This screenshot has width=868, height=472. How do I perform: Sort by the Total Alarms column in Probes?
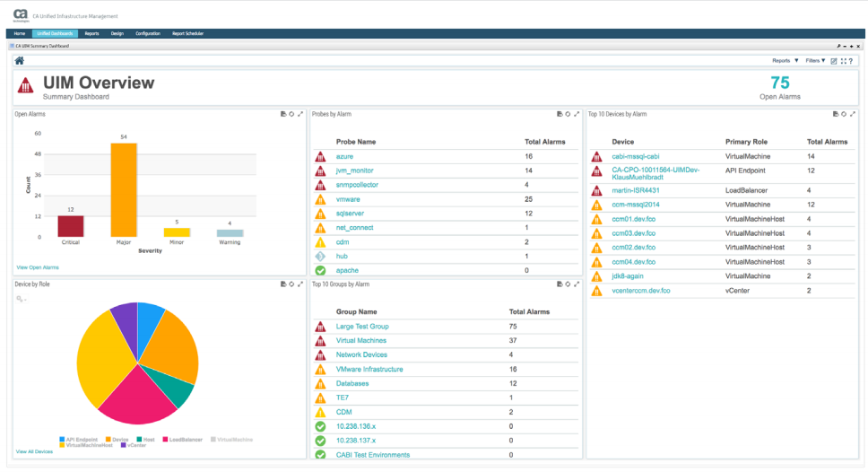[x=544, y=143]
